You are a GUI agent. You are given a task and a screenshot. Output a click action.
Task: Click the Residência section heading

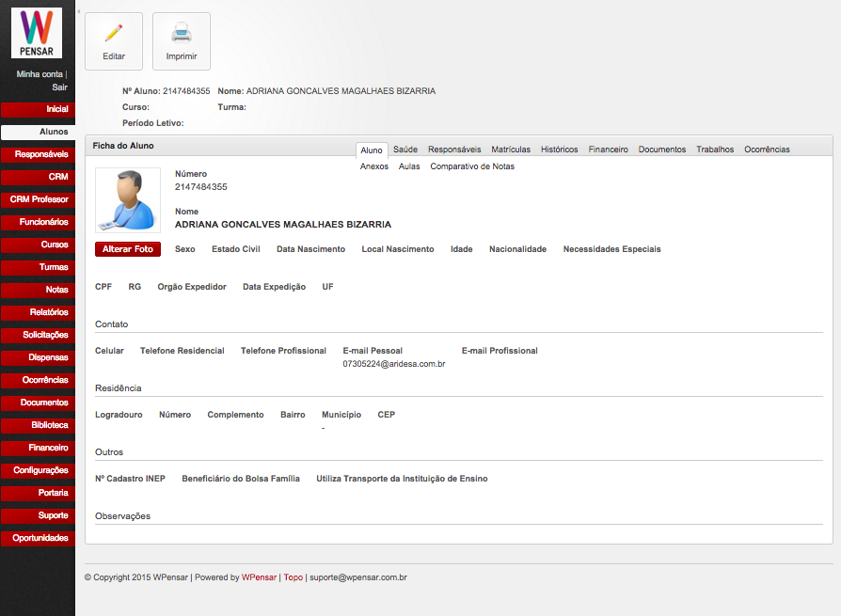click(x=118, y=388)
